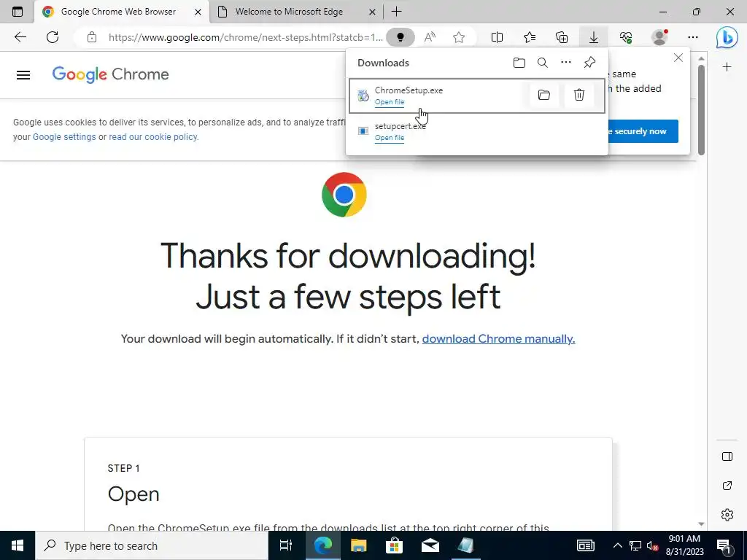Open read our cookie policy link
Viewport: 747px width, 560px height.
153,137
